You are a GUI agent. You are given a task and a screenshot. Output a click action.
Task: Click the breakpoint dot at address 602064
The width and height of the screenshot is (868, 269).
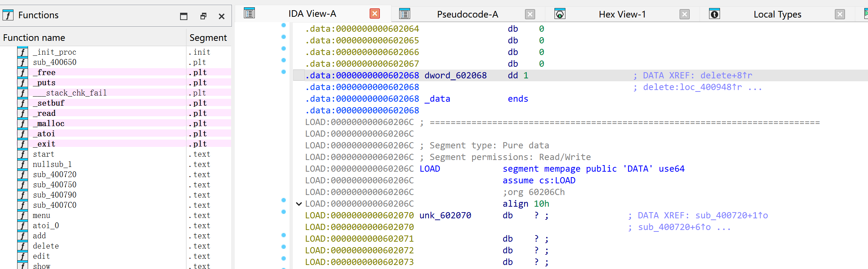284,25
